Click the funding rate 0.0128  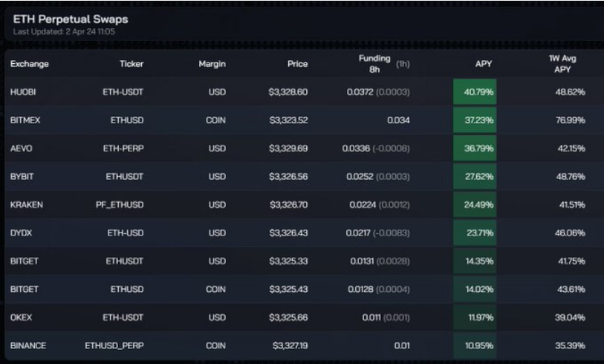click(x=360, y=289)
